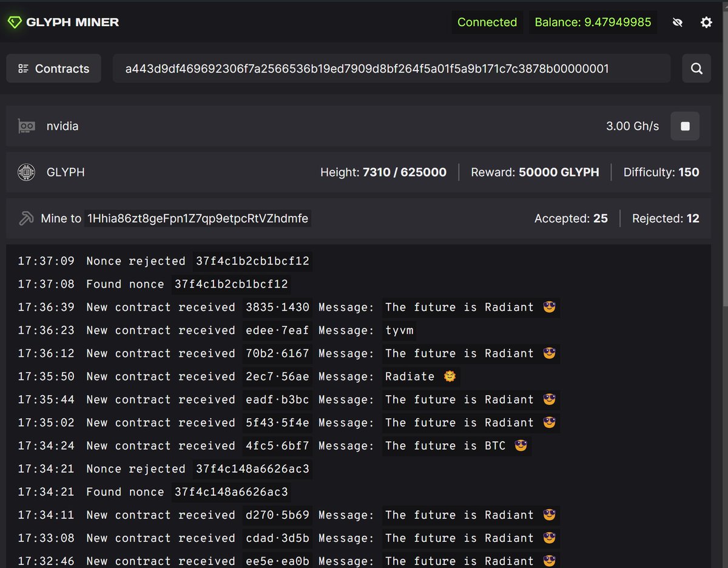Click the list icon on the Contracts button
The image size is (728, 568).
22,68
